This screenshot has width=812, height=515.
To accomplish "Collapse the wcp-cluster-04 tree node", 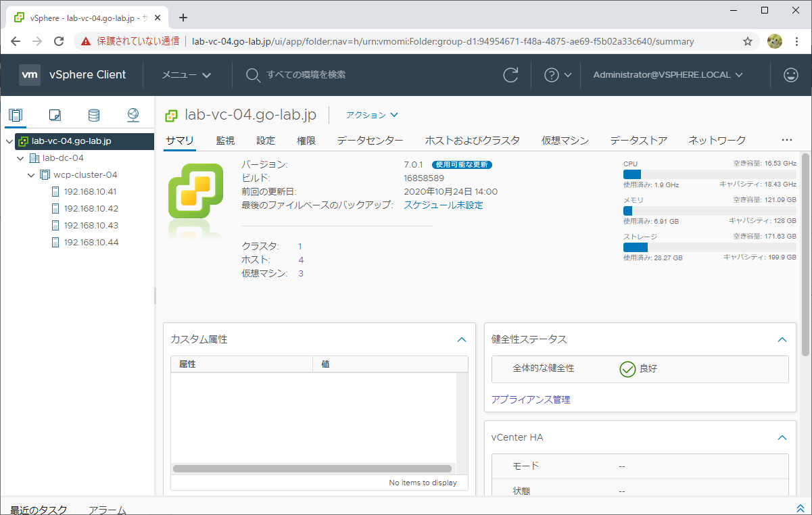I will tap(31, 175).
